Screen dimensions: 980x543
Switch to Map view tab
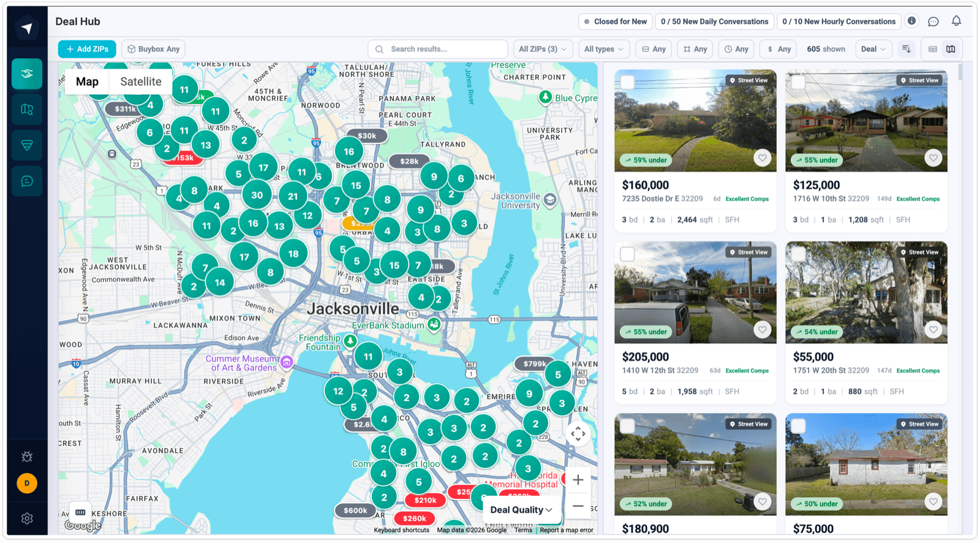pyautogui.click(x=87, y=82)
